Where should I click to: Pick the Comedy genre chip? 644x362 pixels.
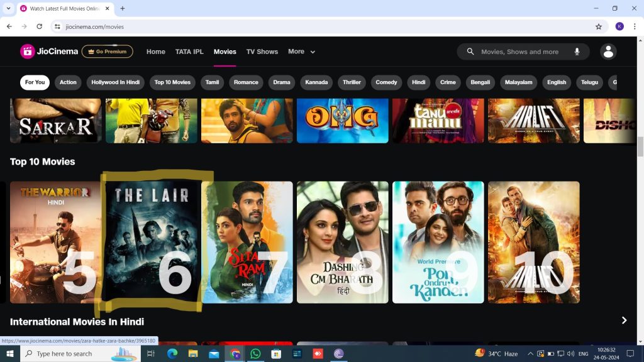click(386, 82)
